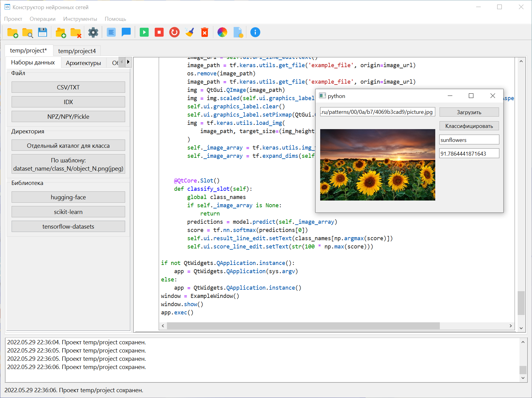The image size is (532, 398).
Task: Click the sunflowers result field
Action: click(x=469, y=140)
